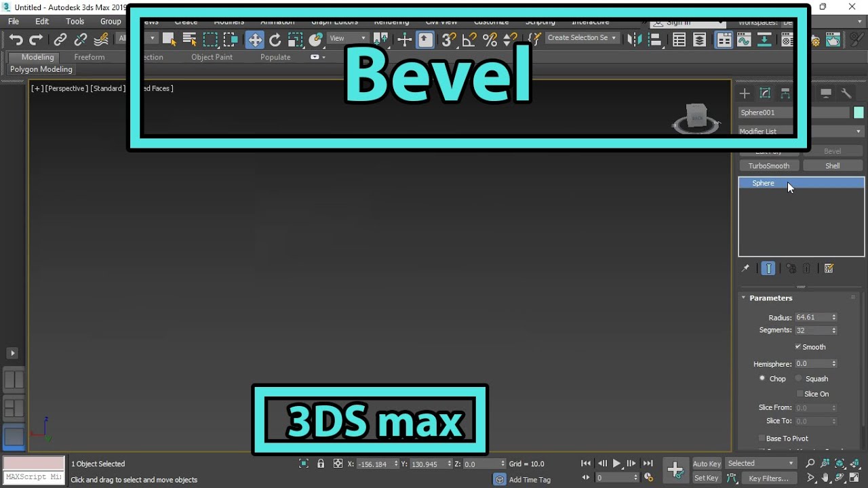Screen dimensions: 868x488
Task: Open the Modify panel tab
Action: (x=765, y=94)
